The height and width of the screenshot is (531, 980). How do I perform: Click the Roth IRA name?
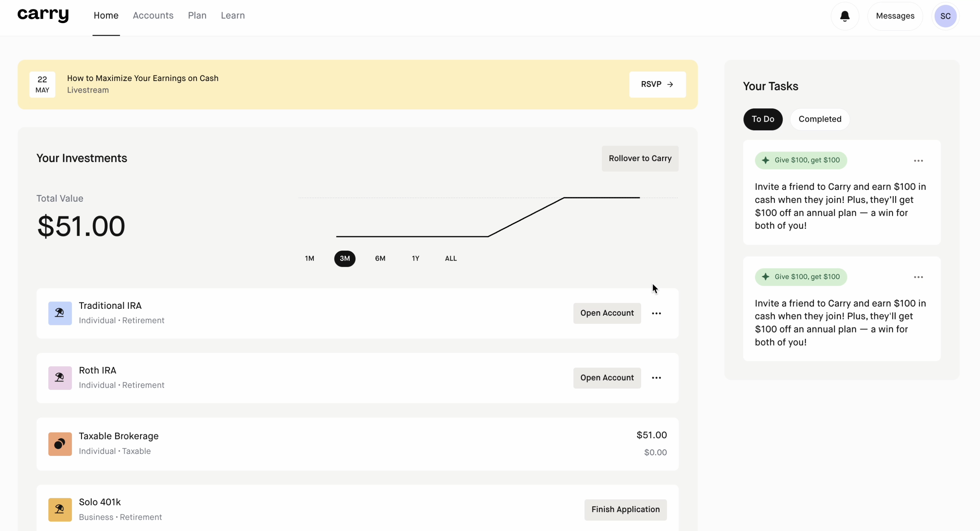97,371
